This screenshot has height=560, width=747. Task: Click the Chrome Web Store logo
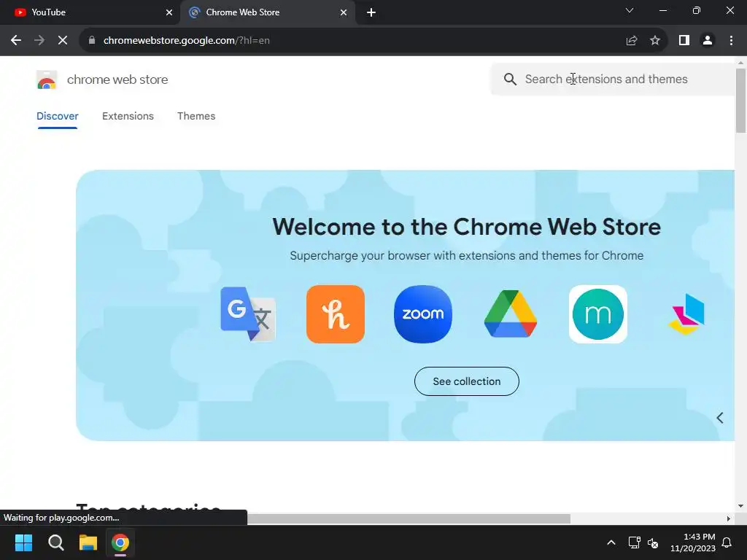[x=47, y=79]
